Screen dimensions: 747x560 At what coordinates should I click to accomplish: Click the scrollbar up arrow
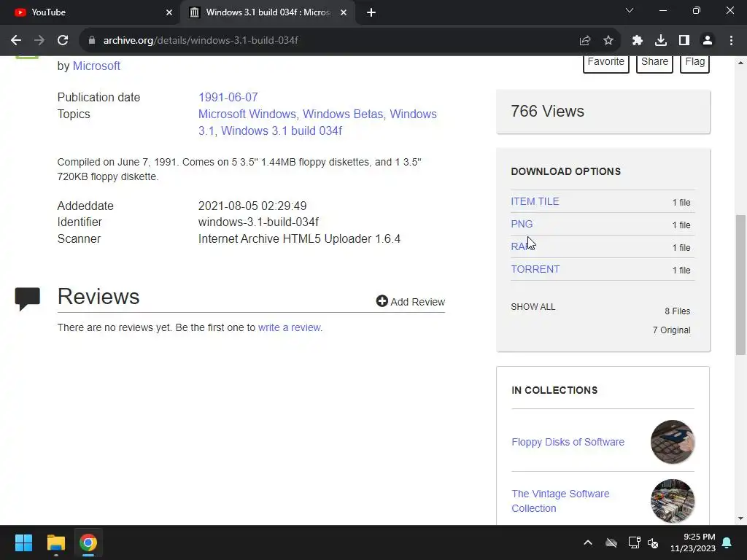740,63
